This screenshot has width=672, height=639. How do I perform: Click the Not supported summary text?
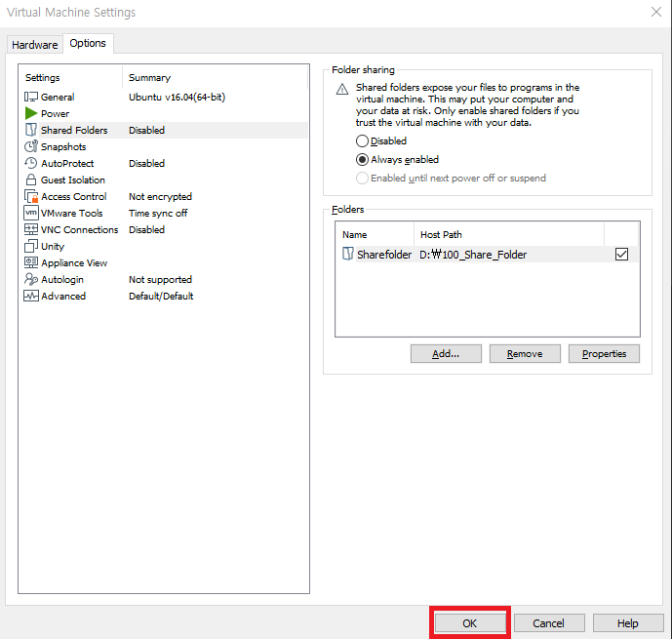point(160,279)
